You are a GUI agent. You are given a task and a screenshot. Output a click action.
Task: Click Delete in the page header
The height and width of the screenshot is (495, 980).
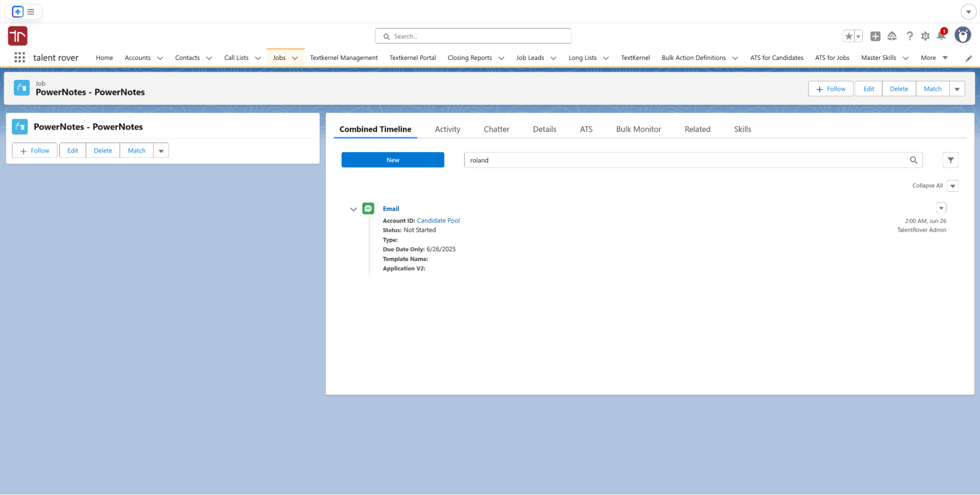[x=899, y=89]
